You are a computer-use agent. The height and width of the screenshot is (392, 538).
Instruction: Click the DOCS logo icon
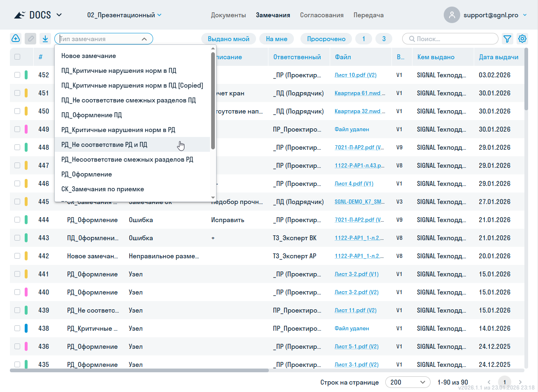pyautogui.click(x=20, y=15)
